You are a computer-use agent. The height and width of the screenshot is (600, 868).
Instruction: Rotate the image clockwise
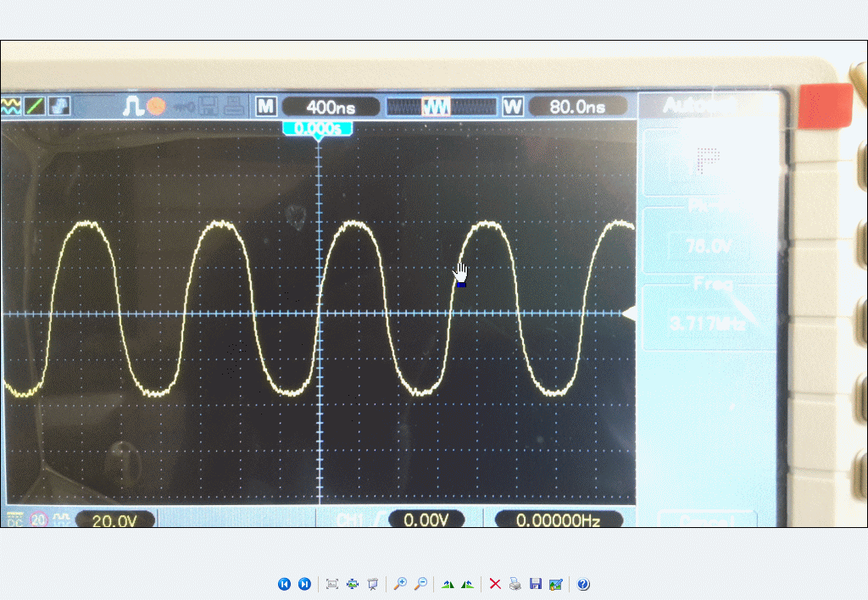point(448,584)
